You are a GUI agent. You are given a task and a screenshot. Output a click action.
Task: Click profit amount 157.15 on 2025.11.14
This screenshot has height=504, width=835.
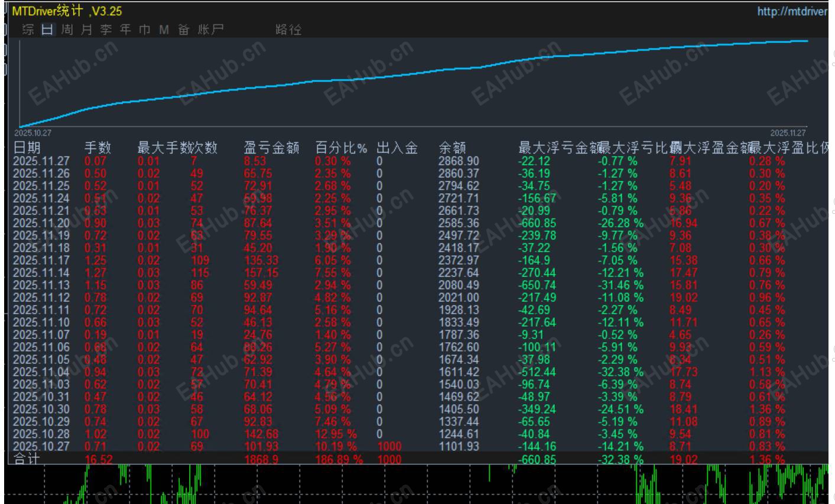click(261, 273)
